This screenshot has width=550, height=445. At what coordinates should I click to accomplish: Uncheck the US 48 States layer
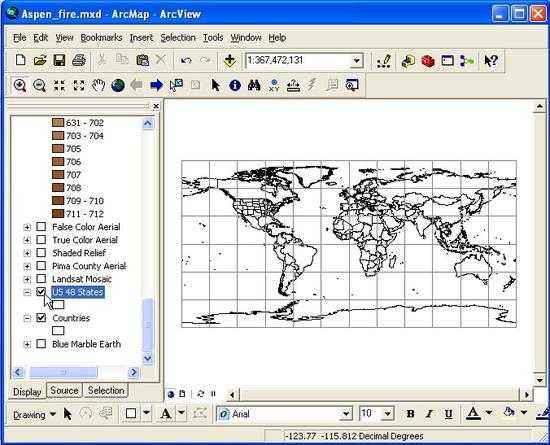pos(41,291)
